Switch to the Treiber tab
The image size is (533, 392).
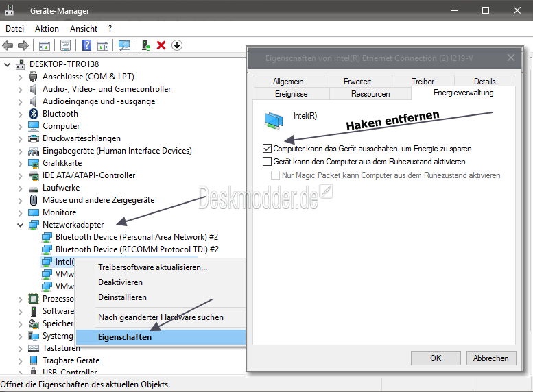tap(423, 82)
